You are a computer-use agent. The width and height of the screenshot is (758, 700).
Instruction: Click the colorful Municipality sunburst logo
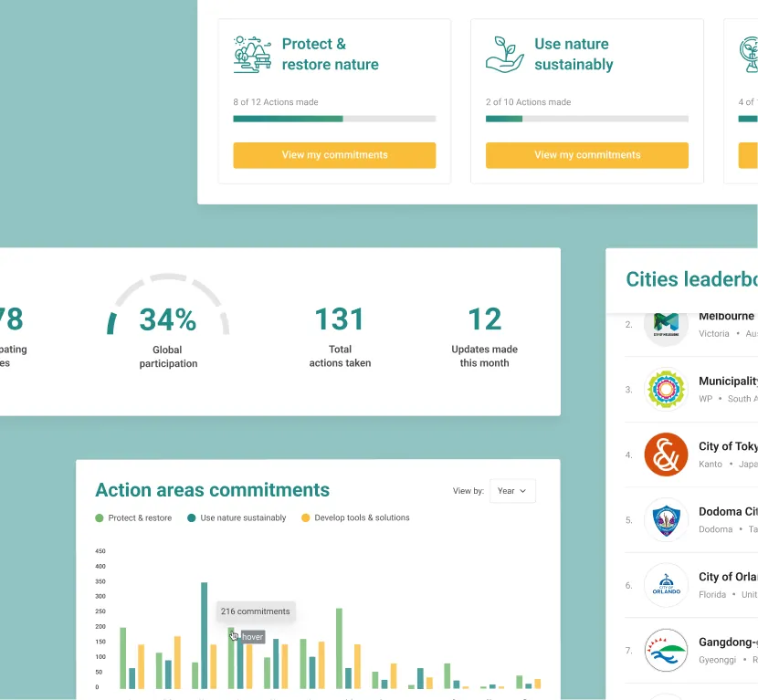(x=666, y=390)
